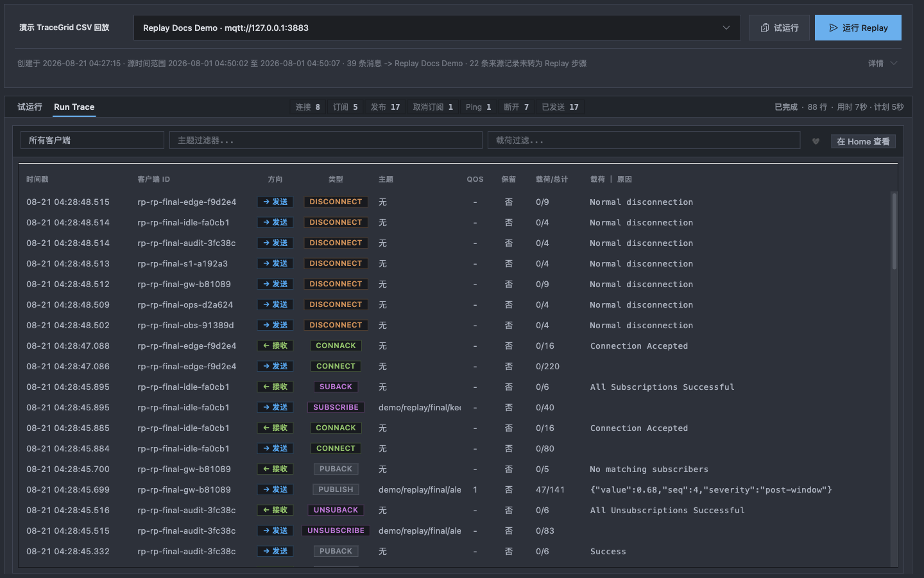
Task: Open the 所有客户端 client selector
Action: pos(92,140)
